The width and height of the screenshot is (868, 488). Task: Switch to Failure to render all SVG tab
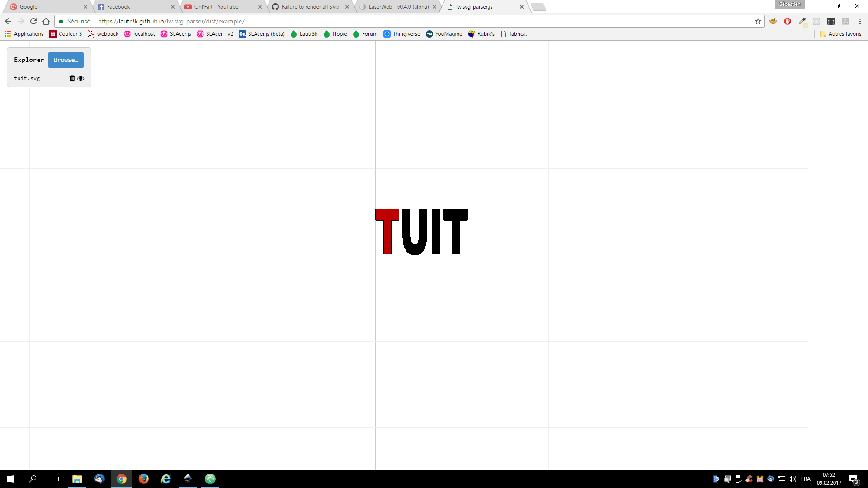click(310, 7)
